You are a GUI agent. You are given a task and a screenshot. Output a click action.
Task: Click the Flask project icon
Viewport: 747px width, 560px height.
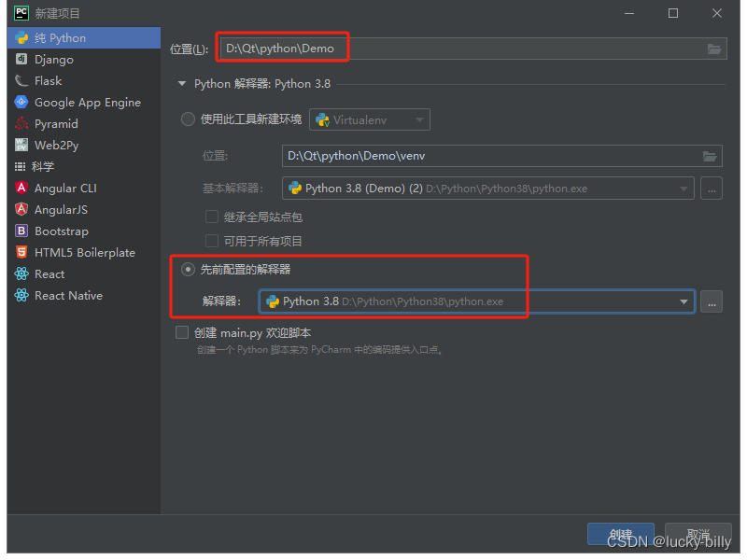[x=21, y=80]
